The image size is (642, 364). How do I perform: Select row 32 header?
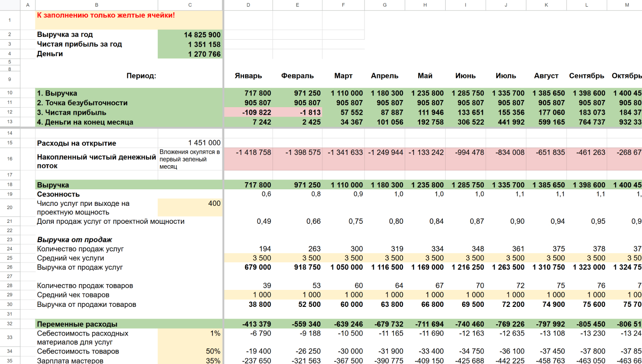pyautogui.click(x=10, y=324)
